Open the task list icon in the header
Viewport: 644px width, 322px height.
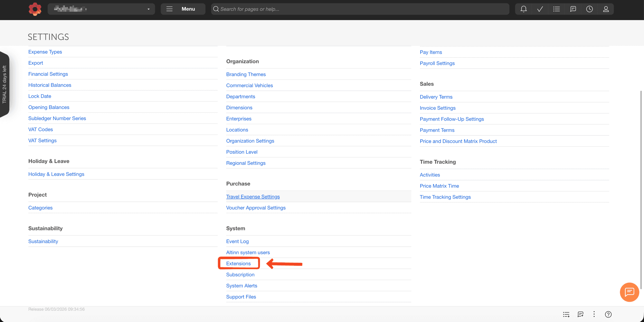pyautogui.click(x=556, y=9)
